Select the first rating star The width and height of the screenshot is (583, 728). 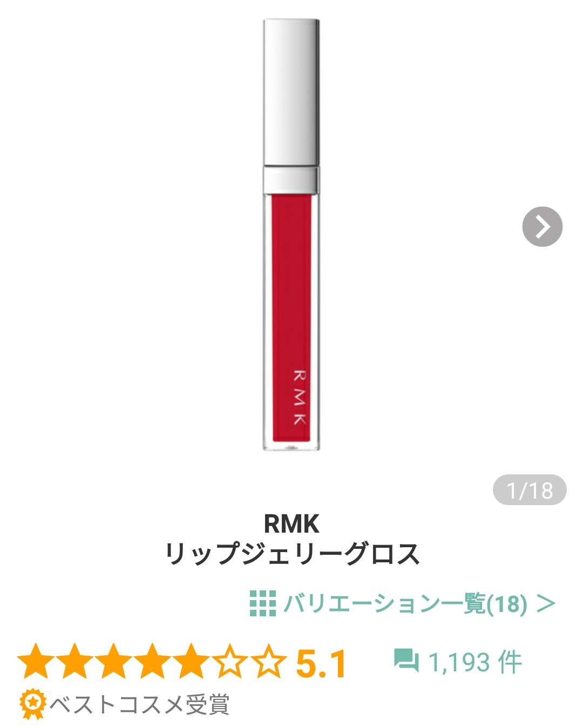click(37, 661)
